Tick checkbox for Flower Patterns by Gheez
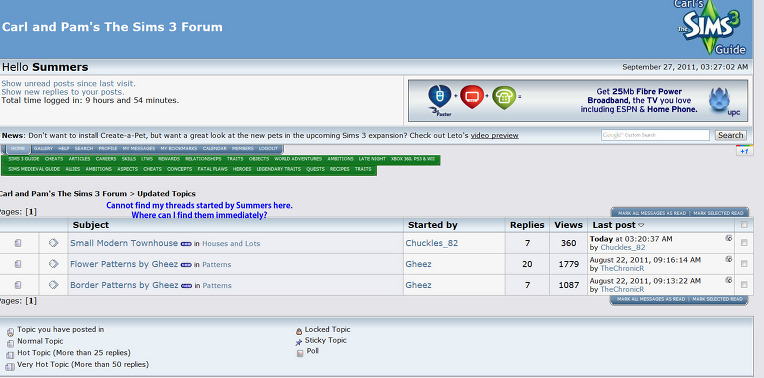764x378 pixels. click(x=744, y=264)
